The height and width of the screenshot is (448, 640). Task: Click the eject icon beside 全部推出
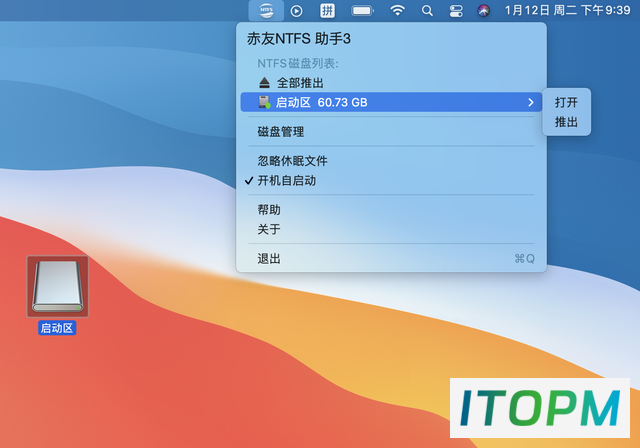coord(264,83)
